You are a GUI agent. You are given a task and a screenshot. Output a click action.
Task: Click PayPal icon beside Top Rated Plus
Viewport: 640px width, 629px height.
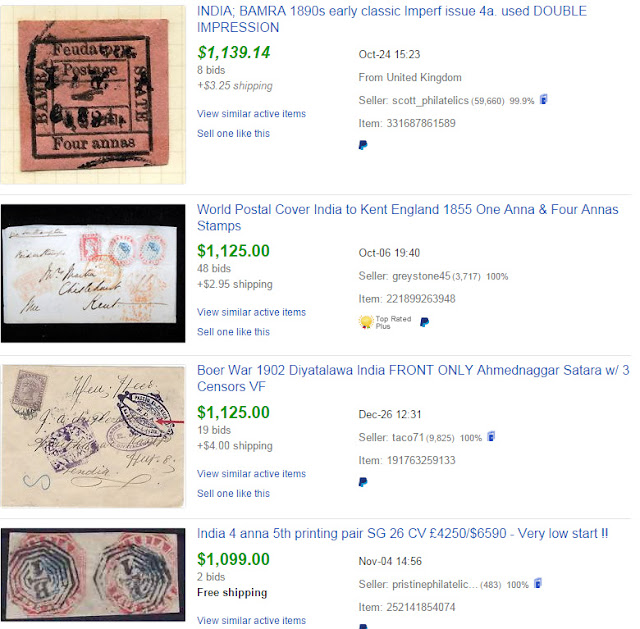tap(424, 322)
